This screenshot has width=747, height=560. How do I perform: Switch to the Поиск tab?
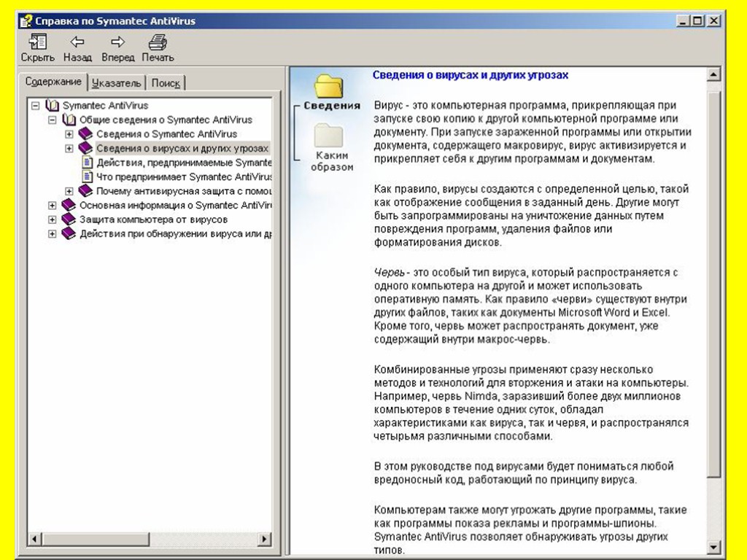pos(166,83)
